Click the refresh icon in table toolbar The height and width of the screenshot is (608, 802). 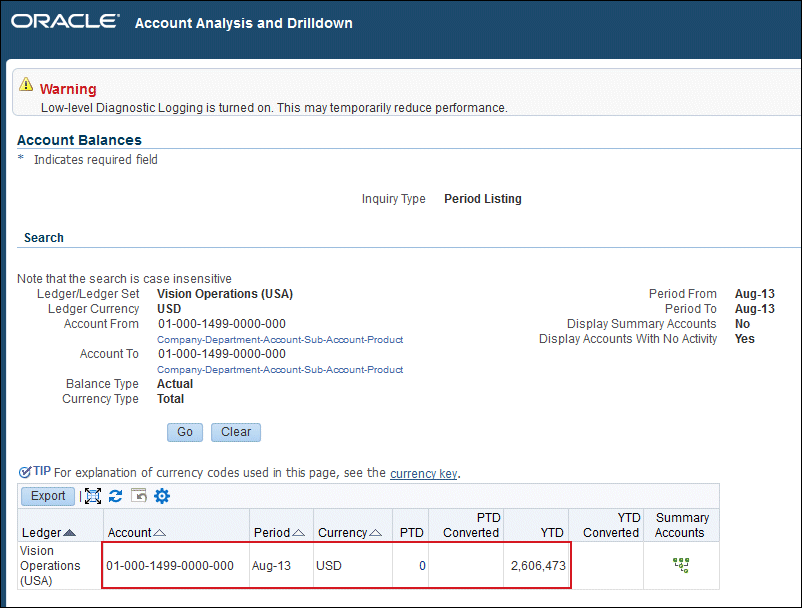pos(116,496)
